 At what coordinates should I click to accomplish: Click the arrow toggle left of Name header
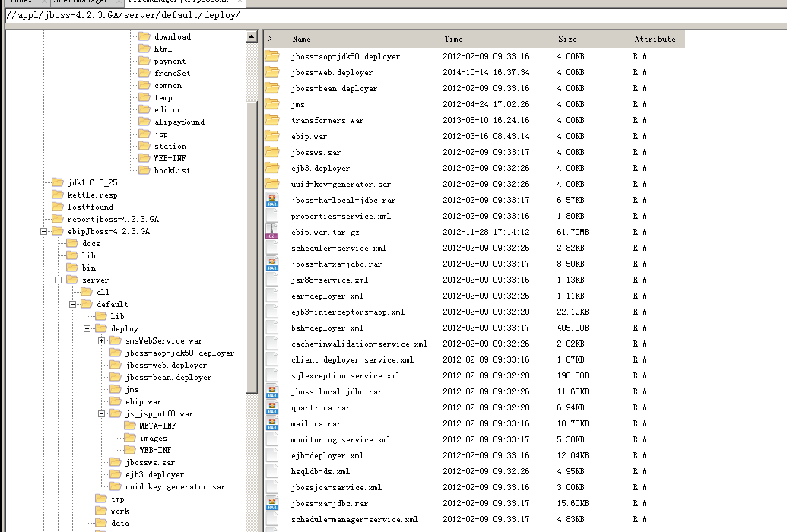tap(269, 39)
